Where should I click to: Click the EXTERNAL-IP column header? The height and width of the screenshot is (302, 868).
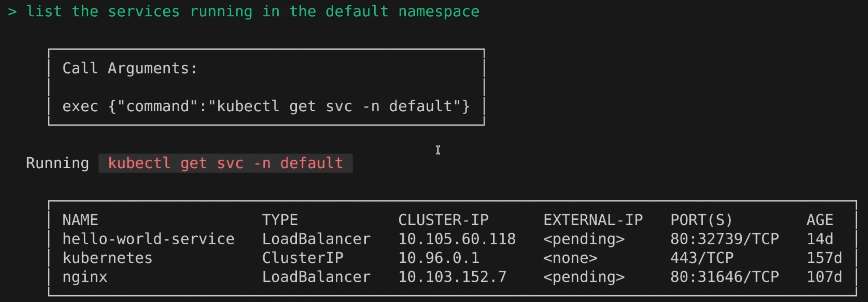click(593, 220)
